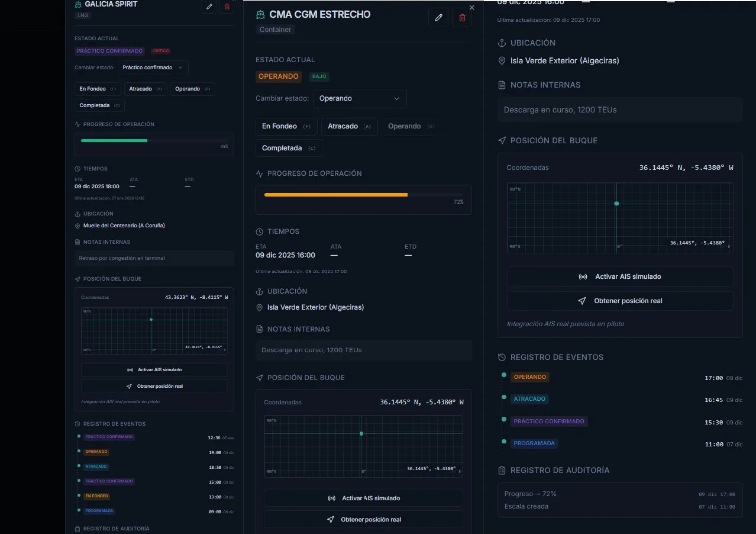Open the Práctico confirmado status dropdown
756x534 pixels.
[153, 67]
